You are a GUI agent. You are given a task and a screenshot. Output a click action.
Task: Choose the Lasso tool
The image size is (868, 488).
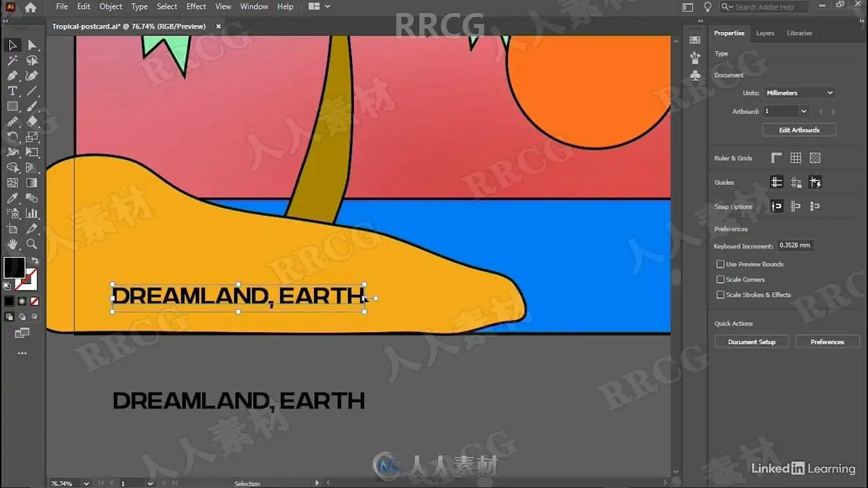pyautogui.click(x=32, y=60)
